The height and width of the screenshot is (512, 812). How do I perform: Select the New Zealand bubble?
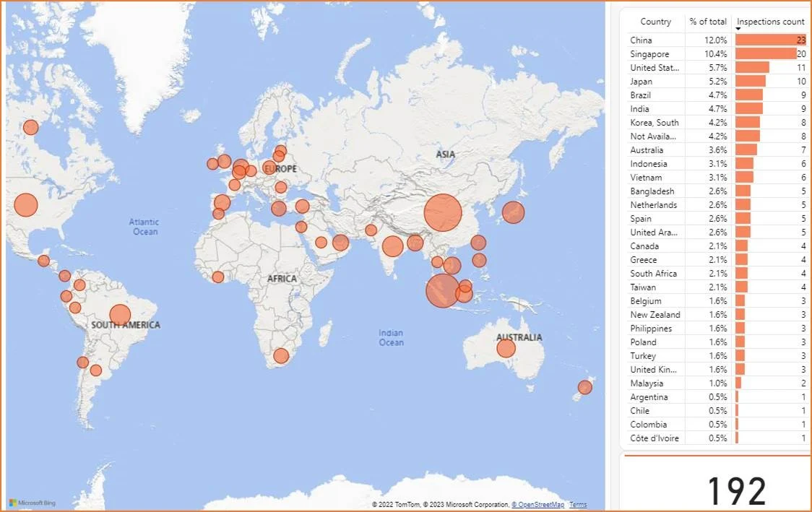pyautogui.click(x=585, y=388)
